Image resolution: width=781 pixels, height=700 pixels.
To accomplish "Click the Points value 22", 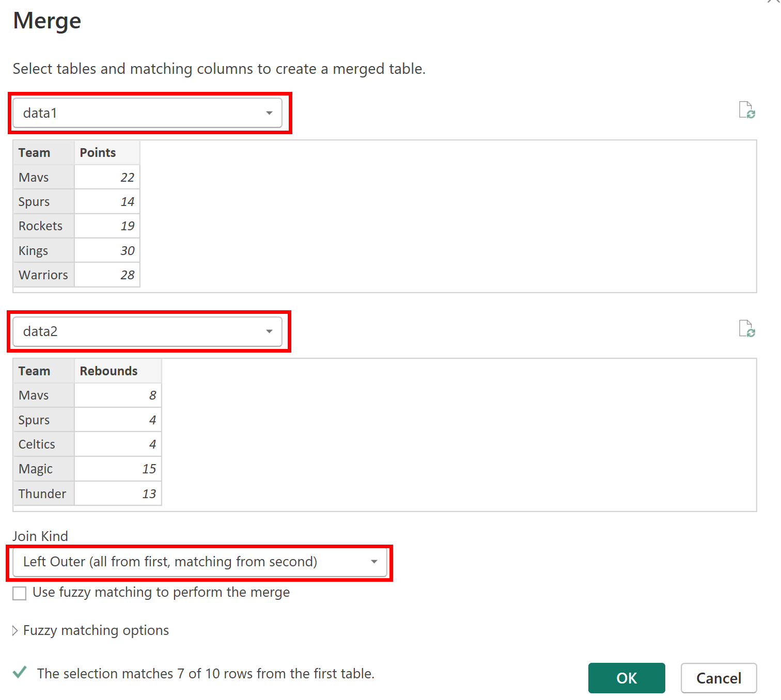I will [107, 177].
